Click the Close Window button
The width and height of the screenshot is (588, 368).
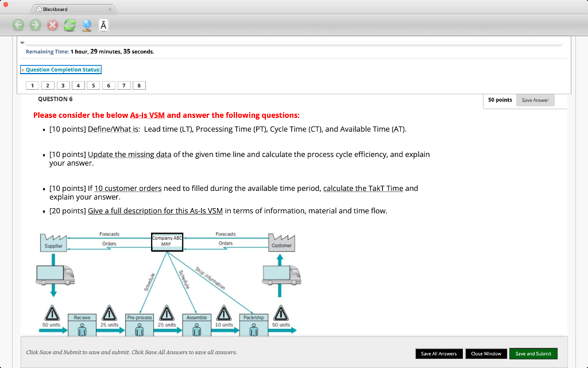(x=486, y=354)
